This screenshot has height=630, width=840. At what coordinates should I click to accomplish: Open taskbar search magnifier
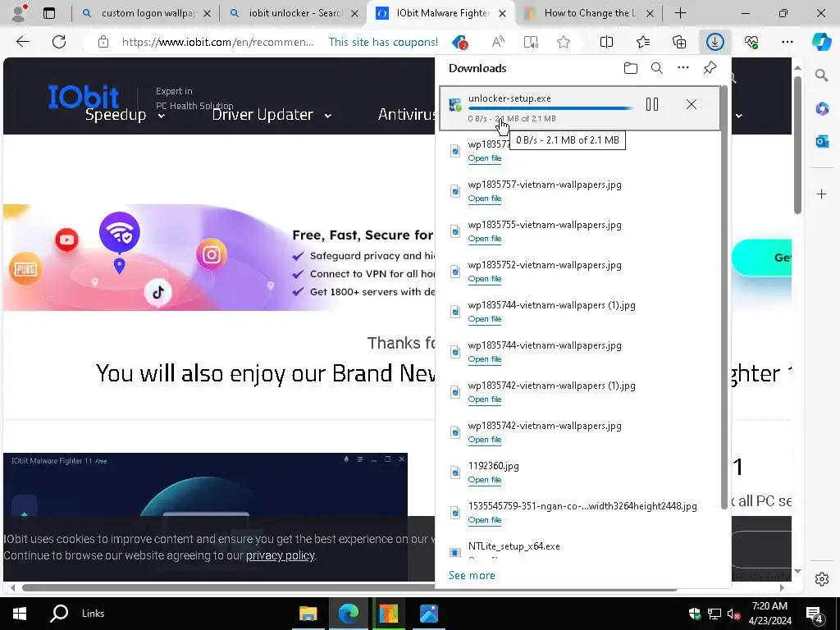click(x=59, y=614)
